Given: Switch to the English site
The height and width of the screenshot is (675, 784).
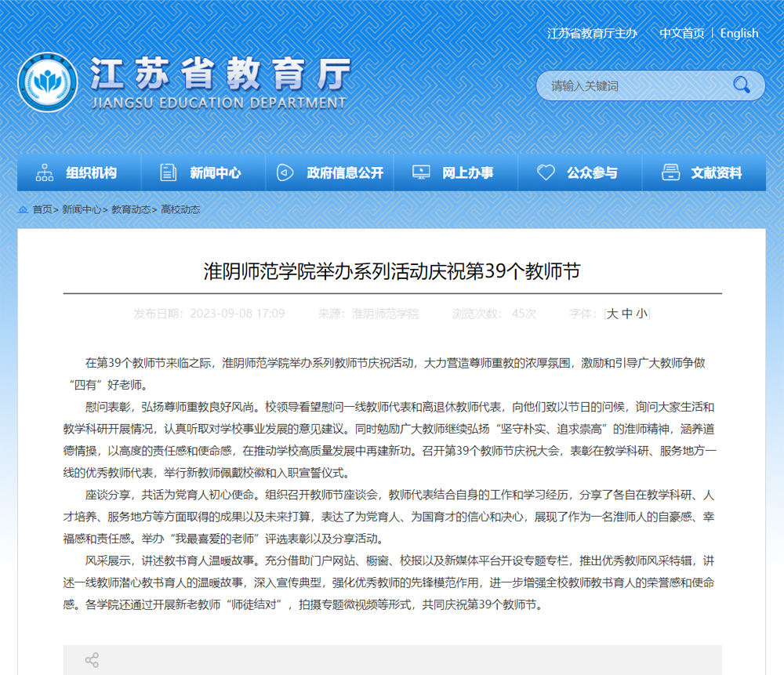Looking at the screenshot, I should click(739, 34).
